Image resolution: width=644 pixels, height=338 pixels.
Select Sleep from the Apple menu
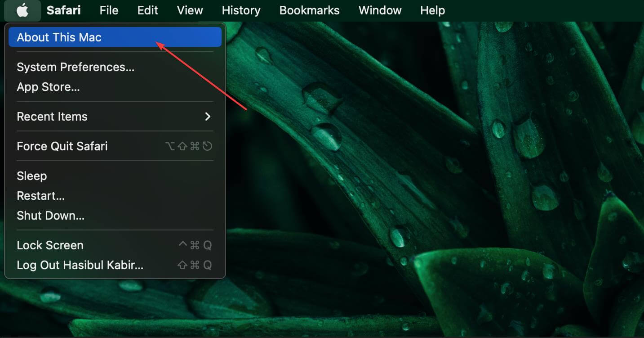(x=115, y=176)
